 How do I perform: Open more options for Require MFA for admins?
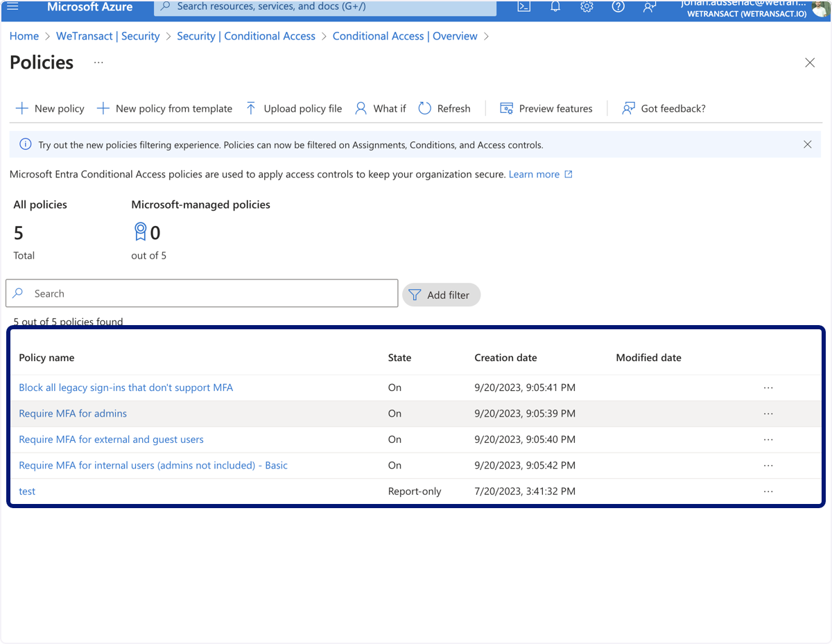[x=768, y=413]
